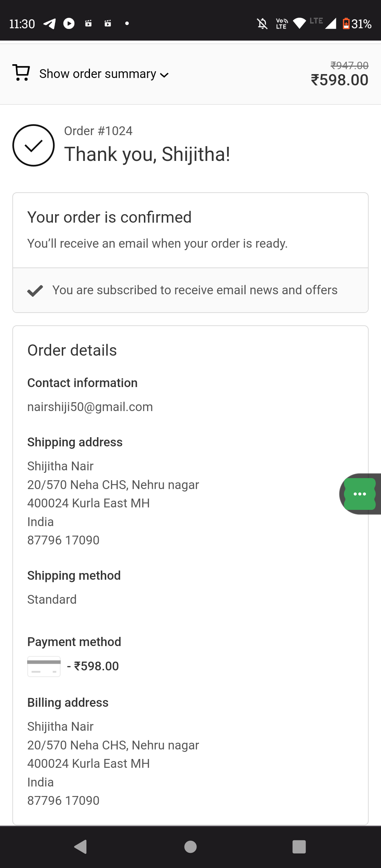Expand the Show order summary chevron

point(164,75)
